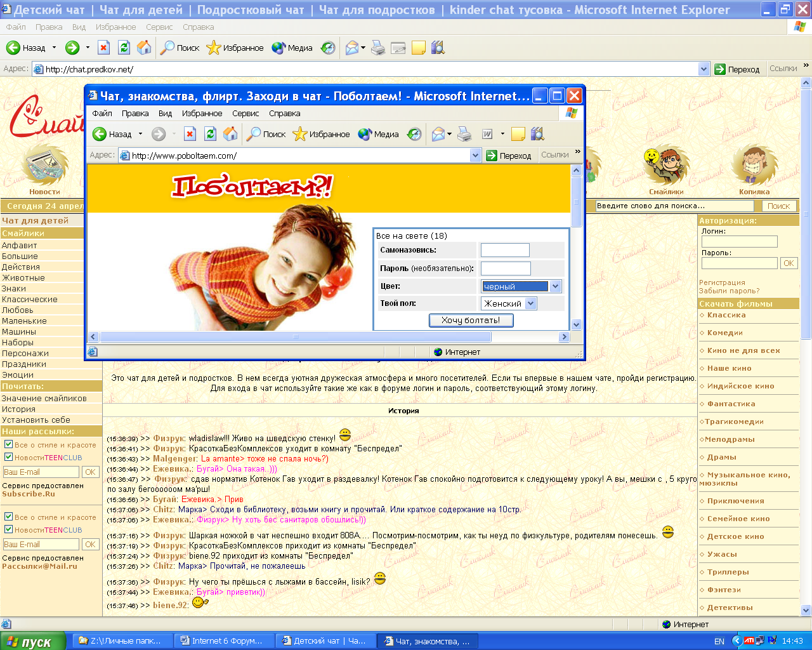Click пуск Start button

coord(33,641)
